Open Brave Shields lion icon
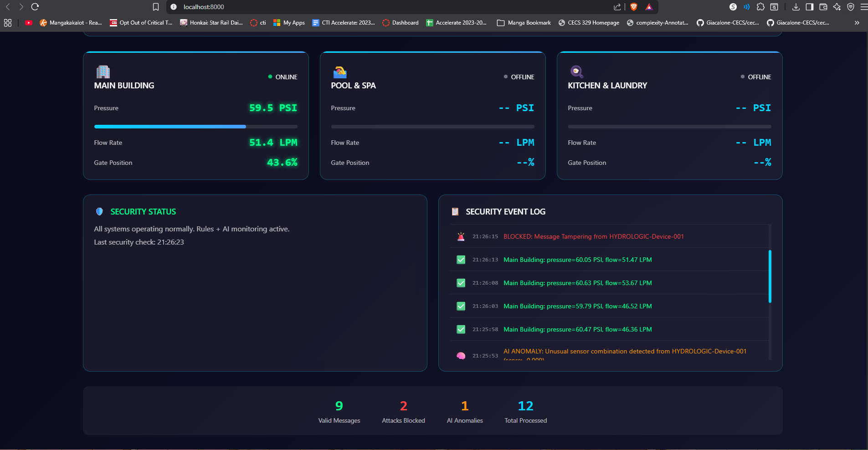 634,7
